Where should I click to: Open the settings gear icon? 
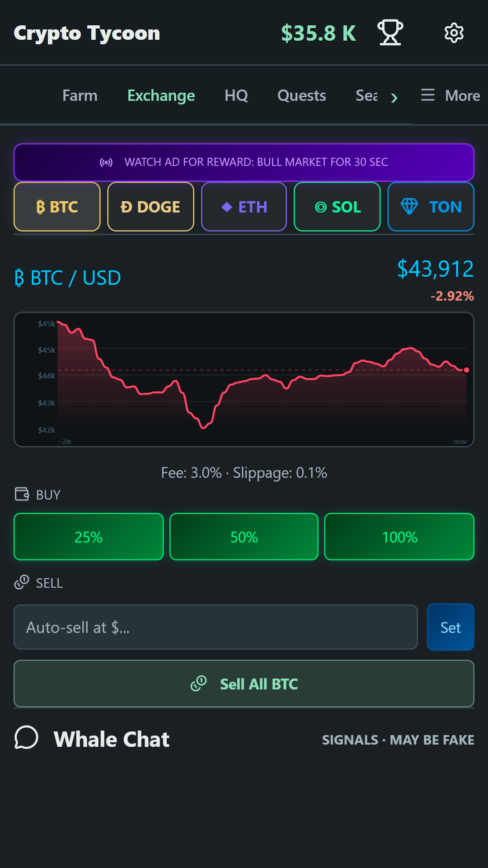click(454, 33)
